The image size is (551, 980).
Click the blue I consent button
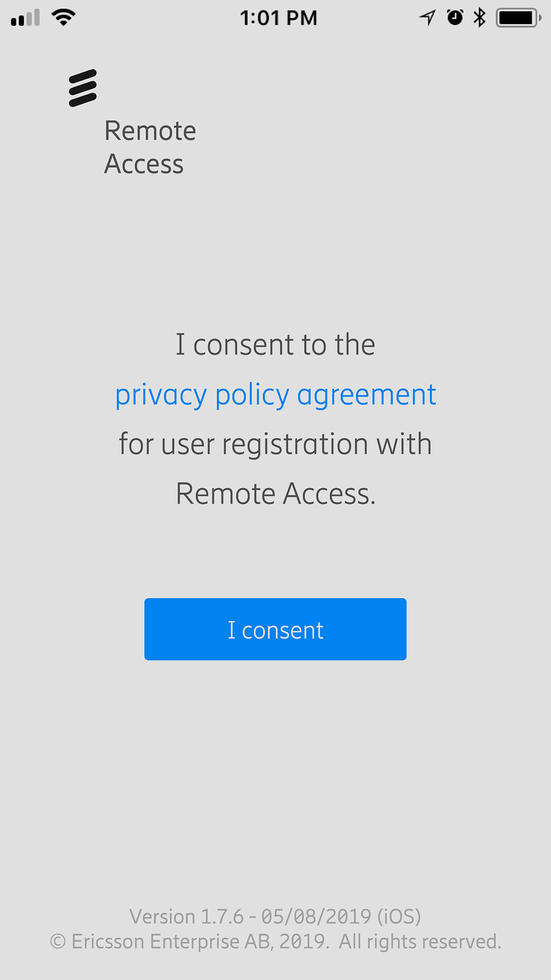[275, 629]
